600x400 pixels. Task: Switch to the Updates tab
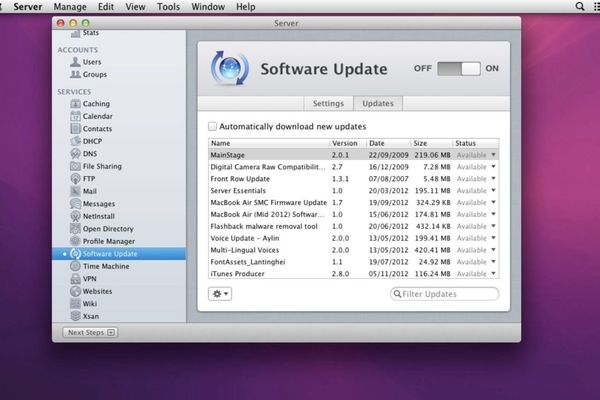tap(378, 104)
